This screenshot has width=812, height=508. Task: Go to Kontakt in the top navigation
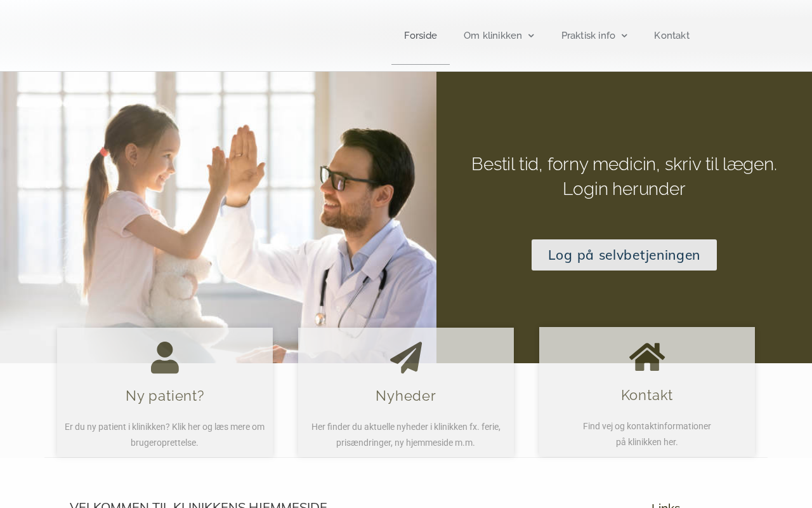(672, 36)
